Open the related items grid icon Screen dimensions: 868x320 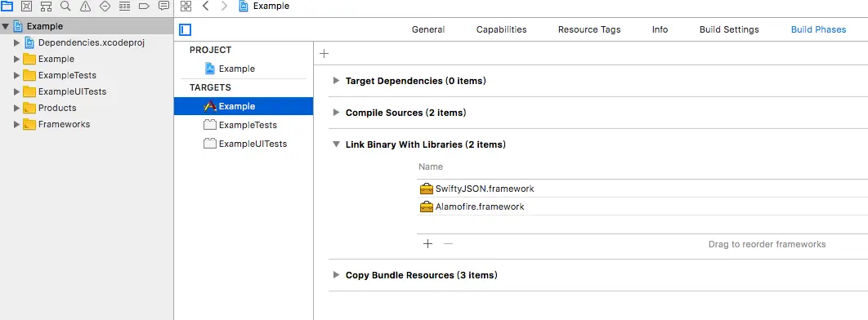pyautogui.click(x=186, y=7)
